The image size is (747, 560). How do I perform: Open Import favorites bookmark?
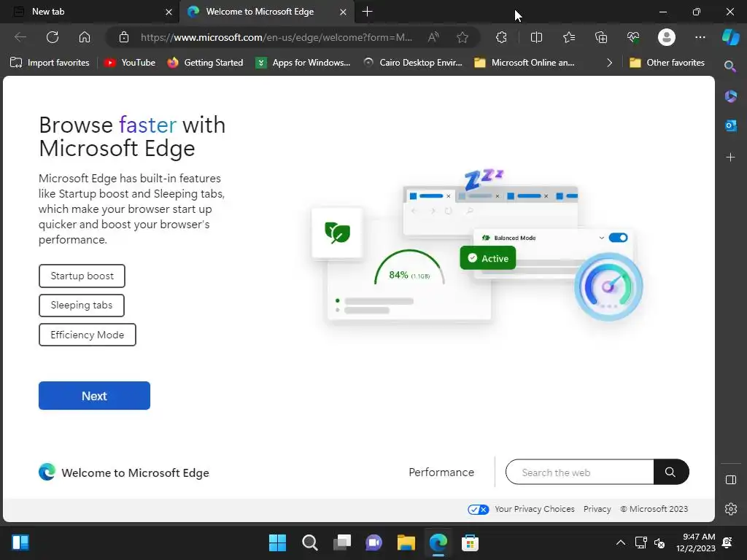pyautogui.click(x=50, y=63)
